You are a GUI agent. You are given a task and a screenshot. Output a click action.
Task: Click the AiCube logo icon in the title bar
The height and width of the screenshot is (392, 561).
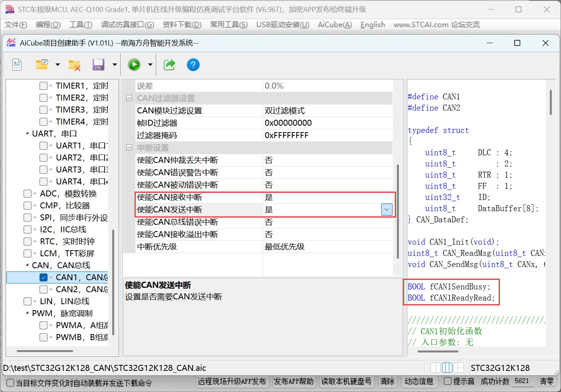(x=12, y=43)
